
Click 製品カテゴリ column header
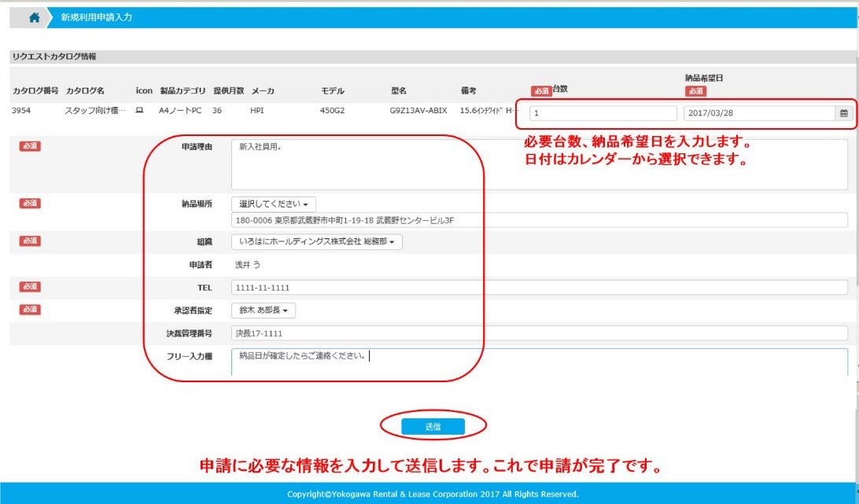pos(183,91)
